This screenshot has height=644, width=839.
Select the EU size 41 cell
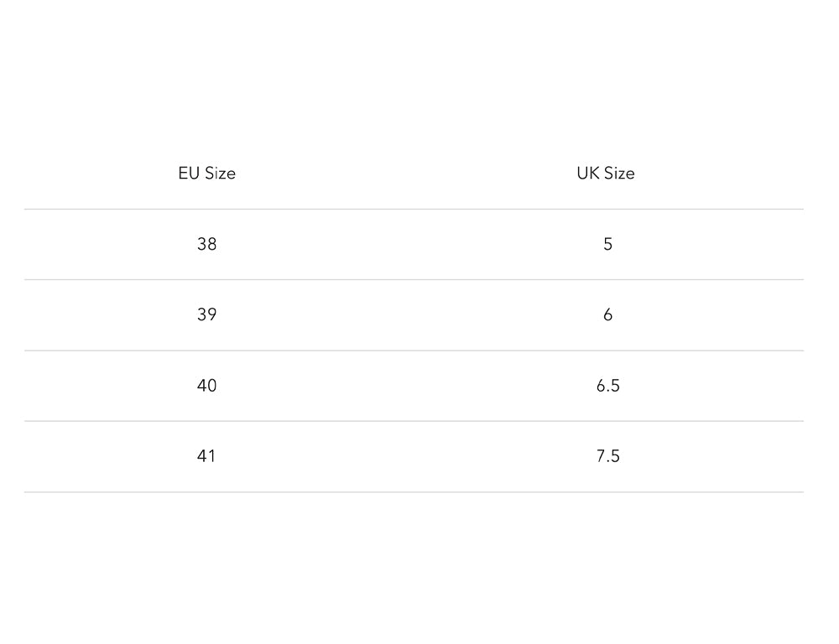click(206, 456)
